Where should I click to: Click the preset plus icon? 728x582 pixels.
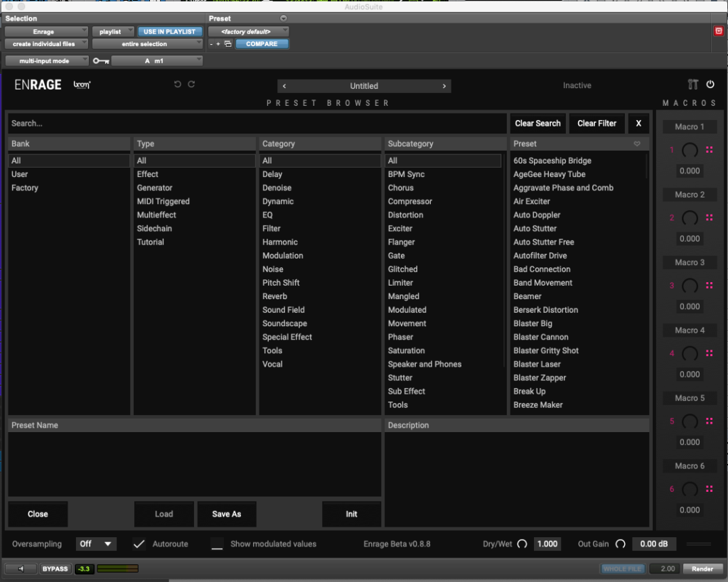point(218,43)
